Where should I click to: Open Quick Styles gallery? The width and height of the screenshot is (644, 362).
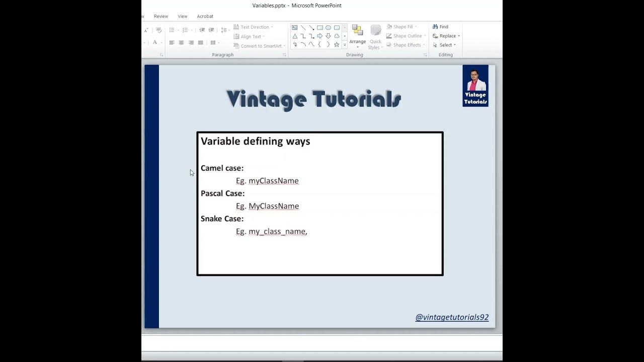pyautogui.click(x=375, y=37)
